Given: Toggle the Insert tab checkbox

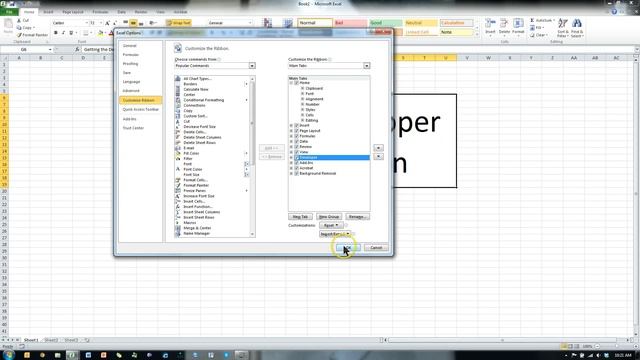Looking at the screenshot, I should pyautogui.click(x=297, y=125).
